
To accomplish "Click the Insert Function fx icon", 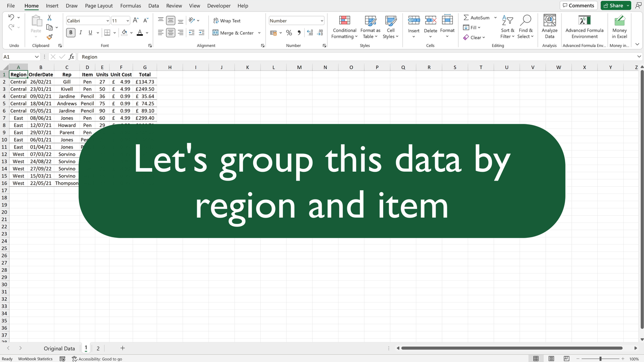I will click(x=72, y=57).
